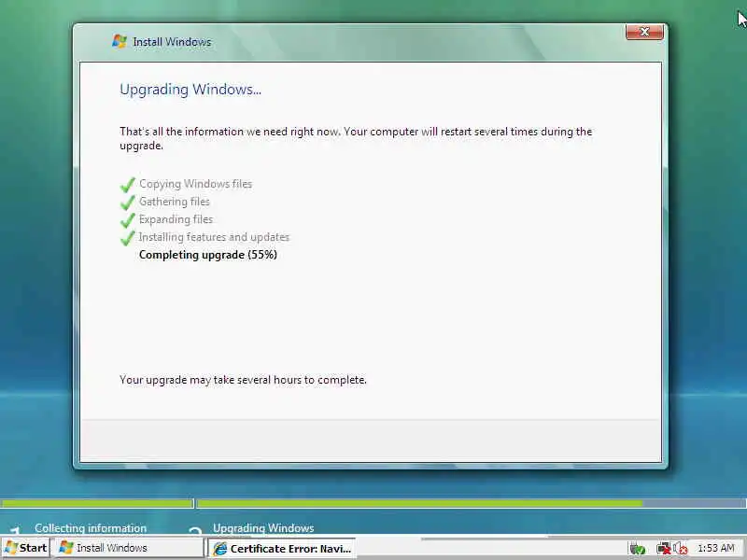Screen dimensions: 747x560
Task: Click the Completing upgrade (55%) text
Action: 207,255
